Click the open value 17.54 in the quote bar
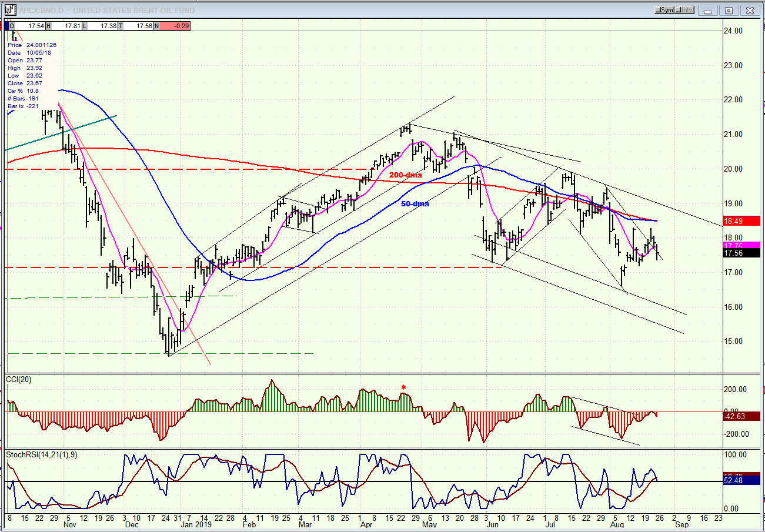This screenshot has height=532, width=765. point(35,26)
